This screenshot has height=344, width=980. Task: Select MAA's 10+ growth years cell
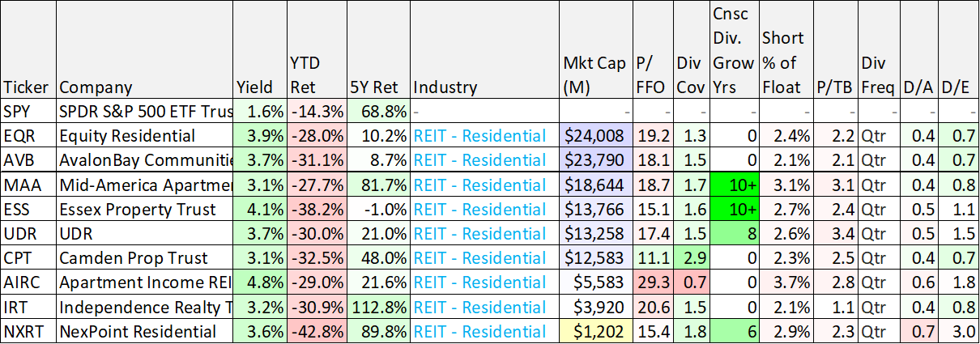coord(734,185)
